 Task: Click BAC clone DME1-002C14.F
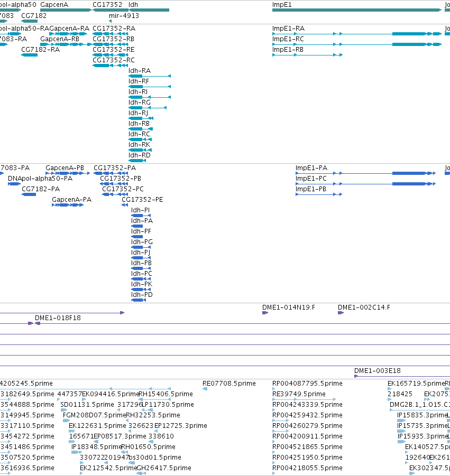364,307
